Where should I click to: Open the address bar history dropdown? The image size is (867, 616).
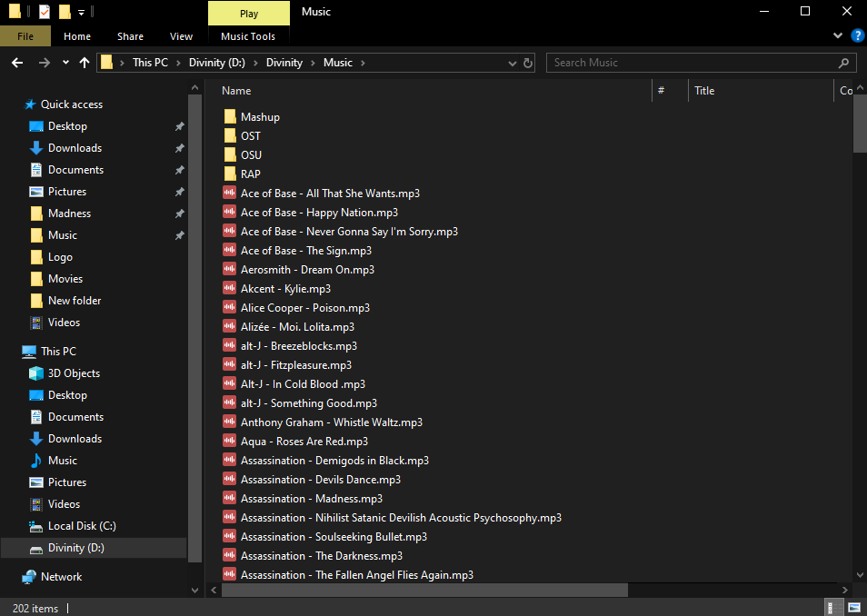pos(512,63)
